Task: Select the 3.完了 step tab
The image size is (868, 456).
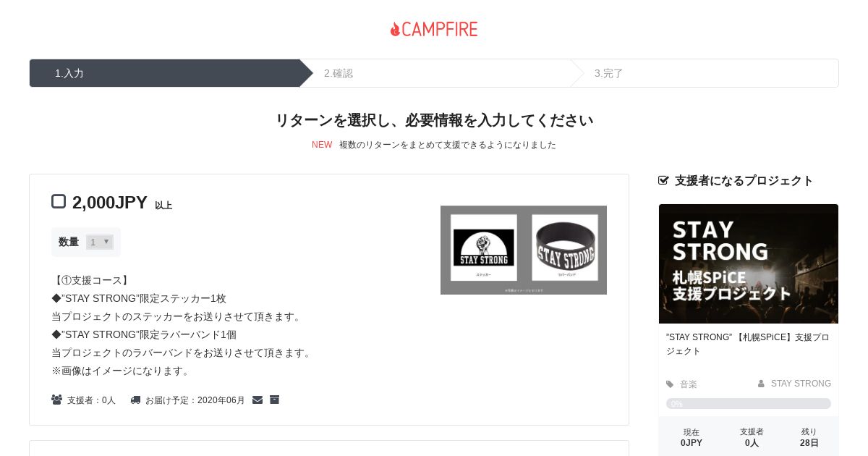Action: (705, 73)
